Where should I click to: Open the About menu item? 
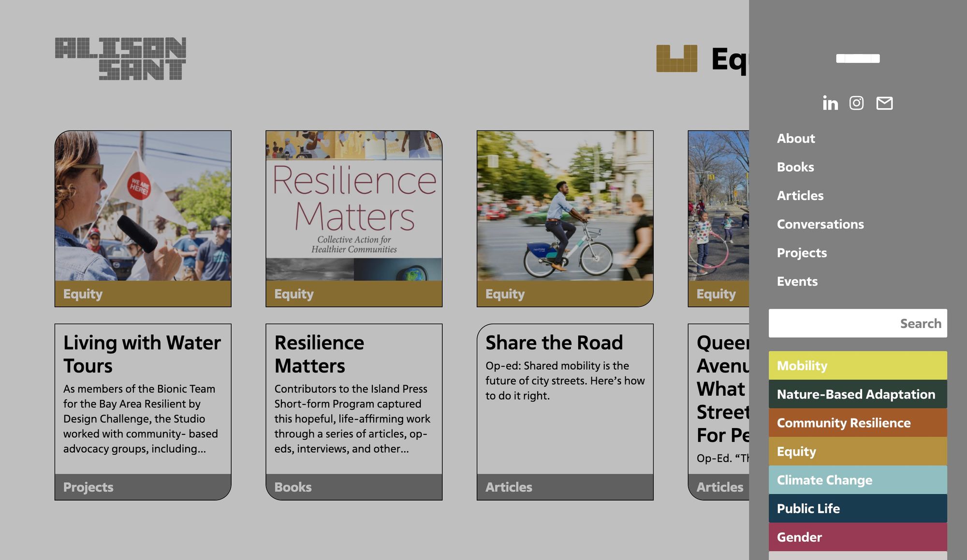click(x=796, y=139)
